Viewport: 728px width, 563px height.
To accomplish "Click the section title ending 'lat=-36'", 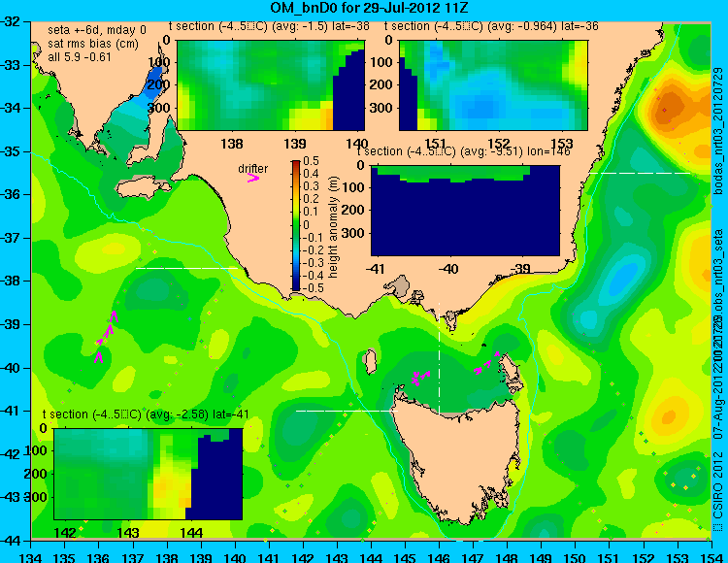I will pyautogui.click(x=491, y=26).
